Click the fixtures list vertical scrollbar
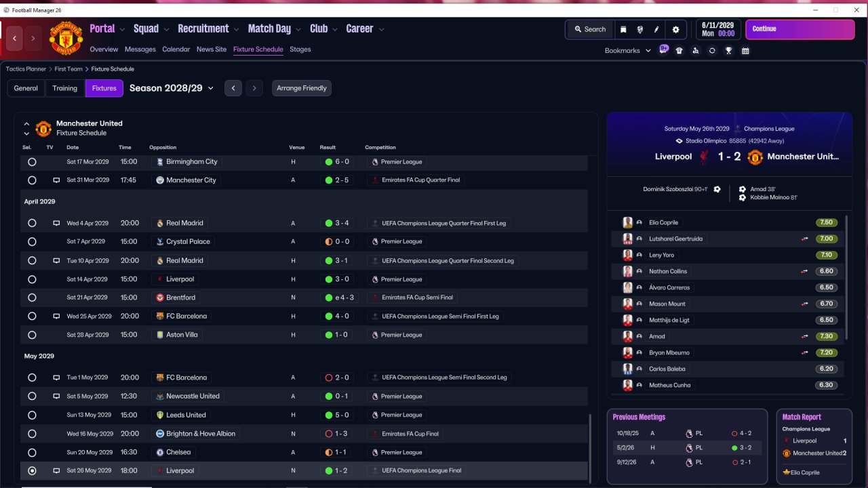The height and width of the screenshot is (488, 868). (x=591, y=447)
